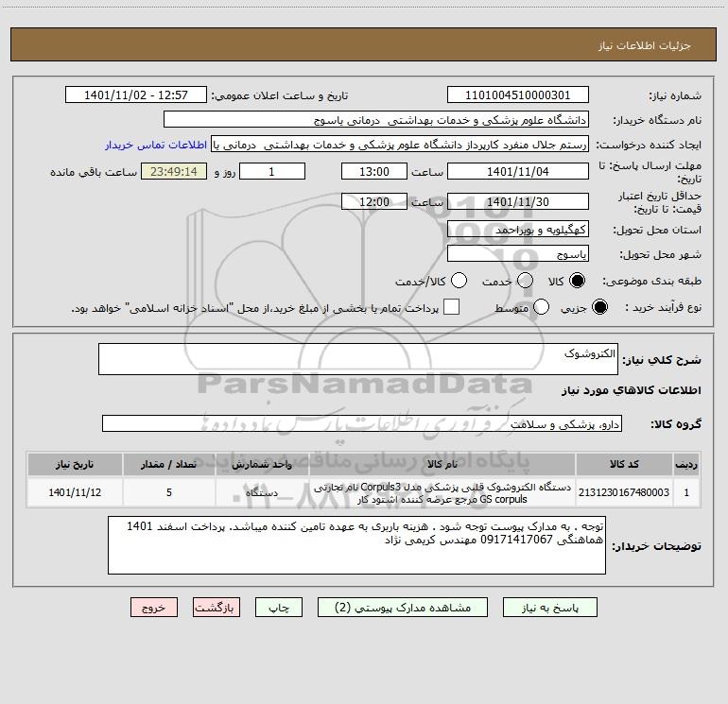Image resolution: width=728 pixels, height=704 pixels.
Task: Click the buyer organization name field
Action: pos(376,120)
